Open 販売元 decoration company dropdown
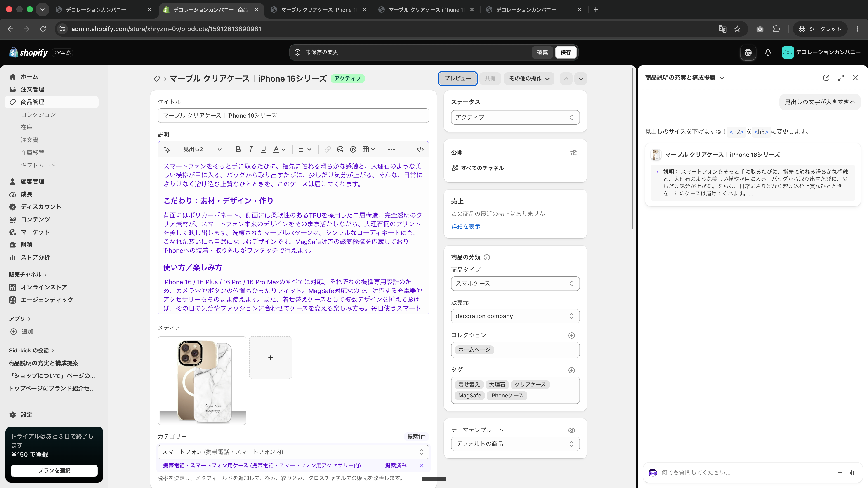 [515, 316]
